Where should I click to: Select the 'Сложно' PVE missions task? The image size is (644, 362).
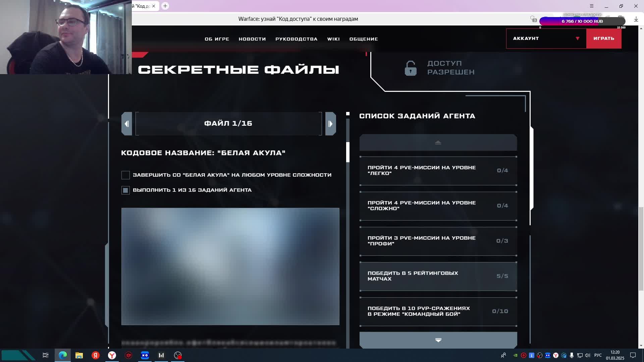coord(438,206)
